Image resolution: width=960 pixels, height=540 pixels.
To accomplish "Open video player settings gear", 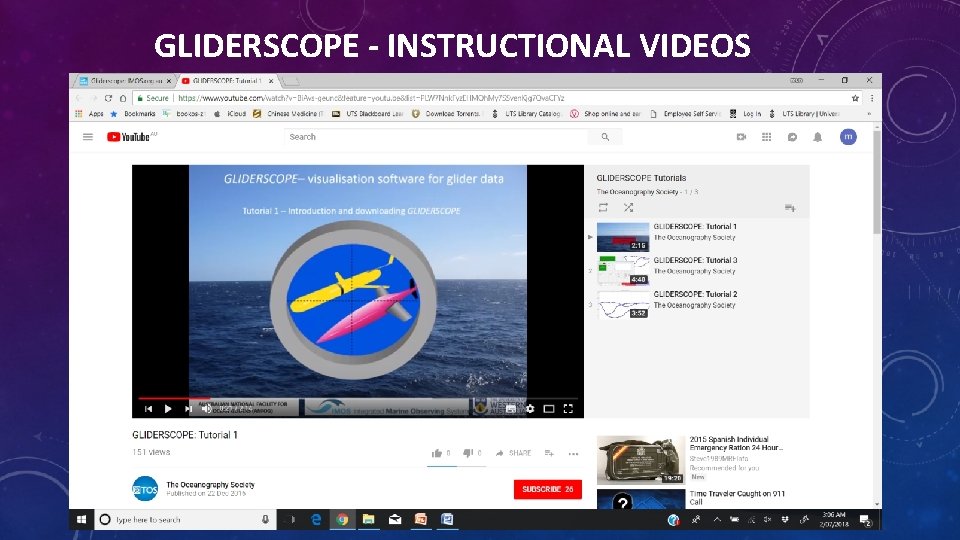I will (530, 408).
